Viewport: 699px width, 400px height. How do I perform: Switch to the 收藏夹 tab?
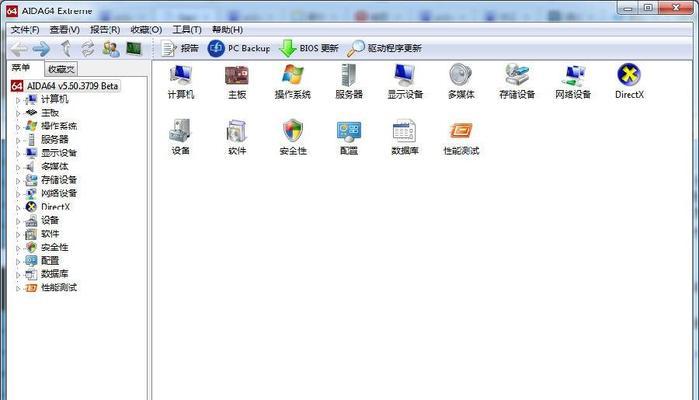tap(62, 69)
